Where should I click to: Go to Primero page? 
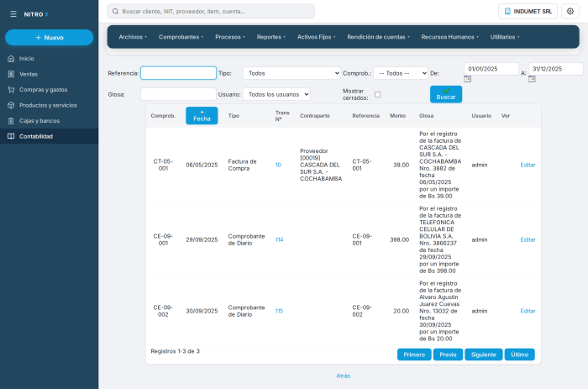click(414, 355)
